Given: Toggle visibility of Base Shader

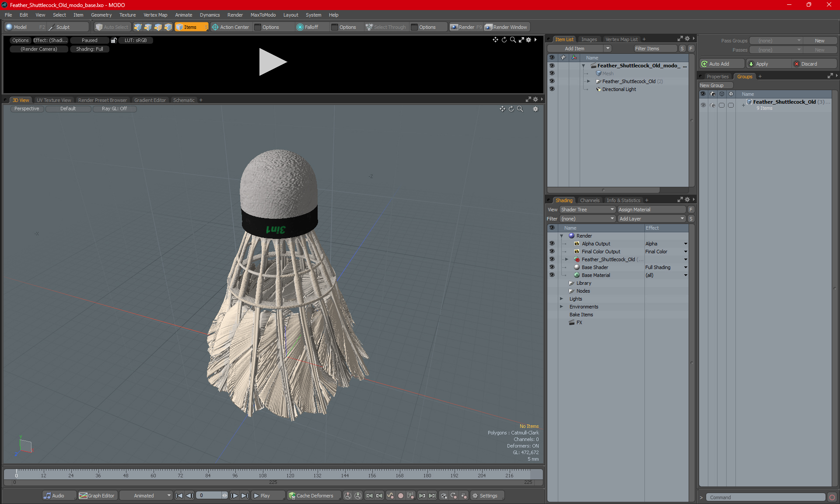Looking at the screenshot, I should point(552,267).
